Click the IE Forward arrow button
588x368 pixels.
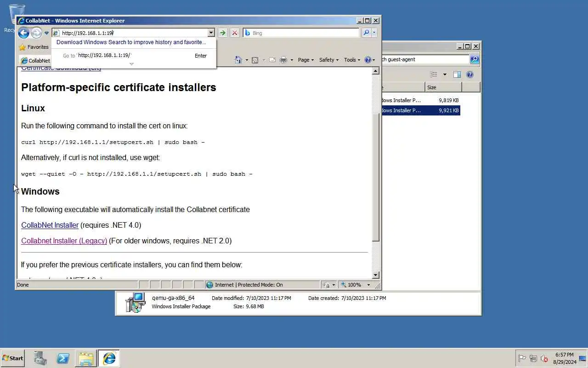pos(36,33)
